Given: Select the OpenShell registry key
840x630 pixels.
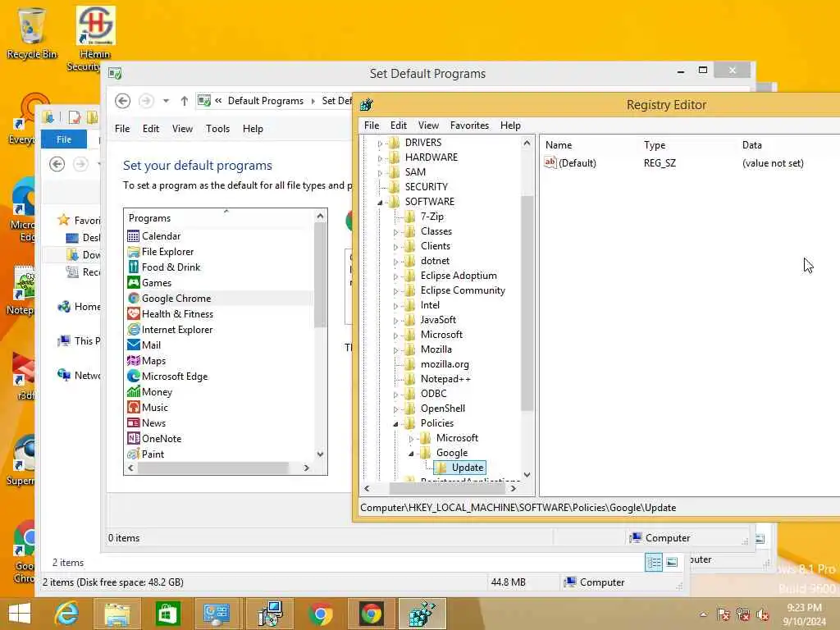Looking at the screenshot, I should (x=442, y=409).
